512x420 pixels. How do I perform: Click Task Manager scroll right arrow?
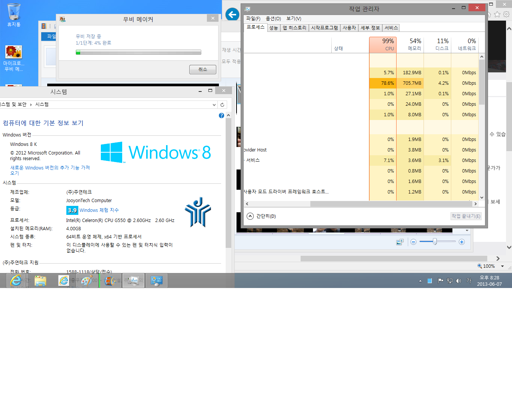click(x=476, y=204)
